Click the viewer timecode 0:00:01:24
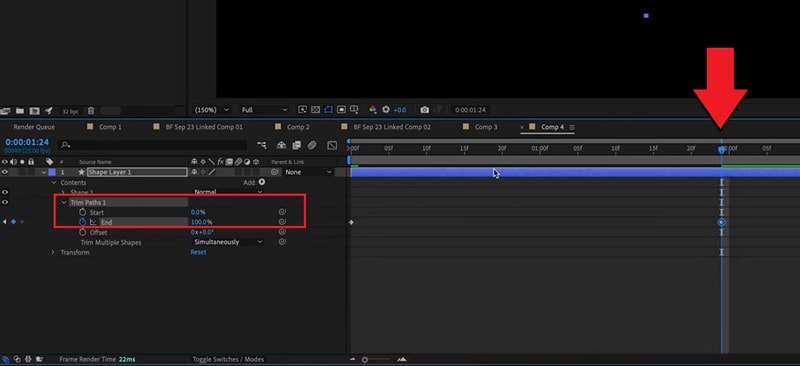Viewport: 800px width, 366px height. [470, 110]
